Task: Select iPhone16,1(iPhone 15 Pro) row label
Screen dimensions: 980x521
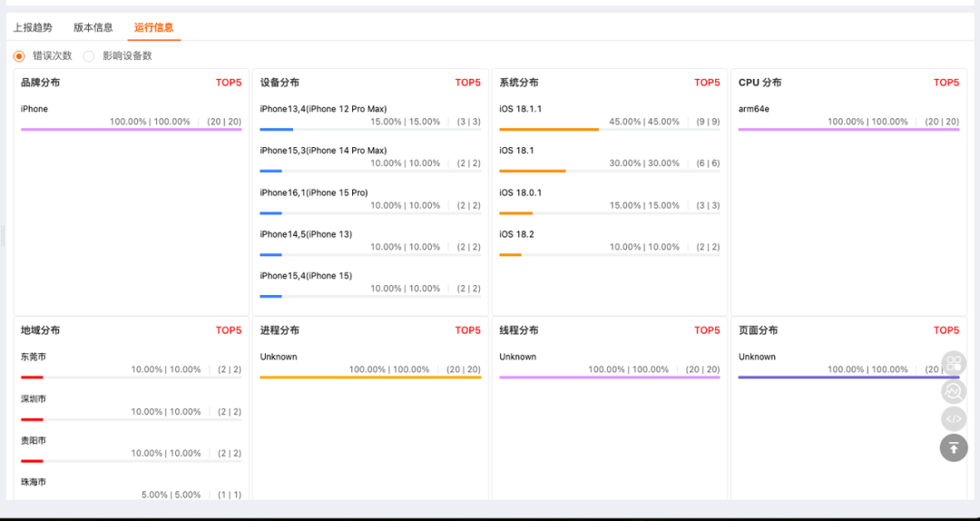Action: click(314, 192)
